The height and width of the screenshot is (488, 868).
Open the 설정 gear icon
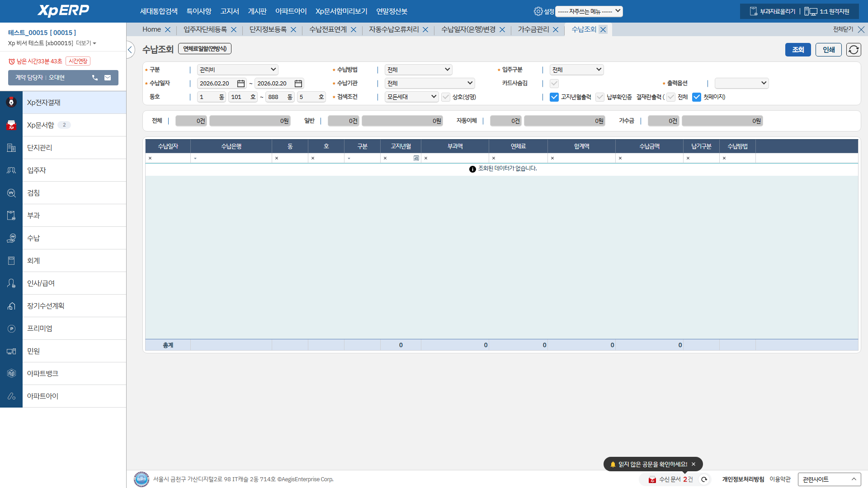538,11
